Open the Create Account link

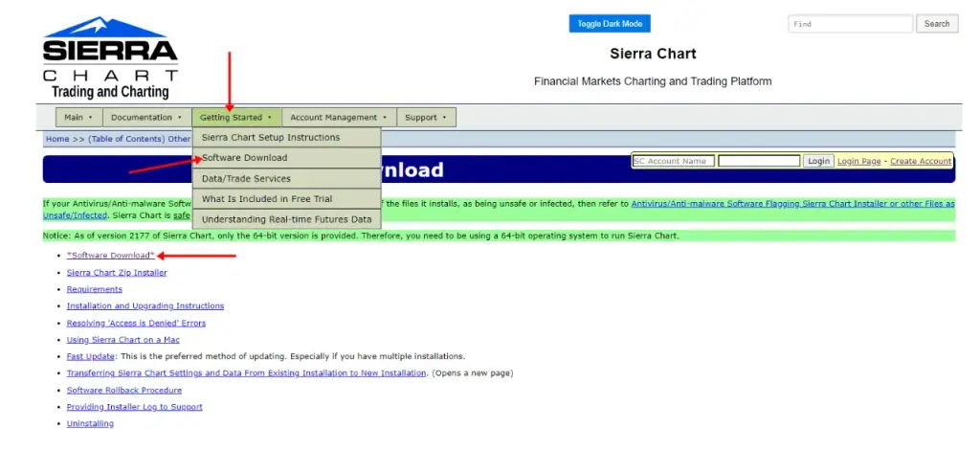921,161
